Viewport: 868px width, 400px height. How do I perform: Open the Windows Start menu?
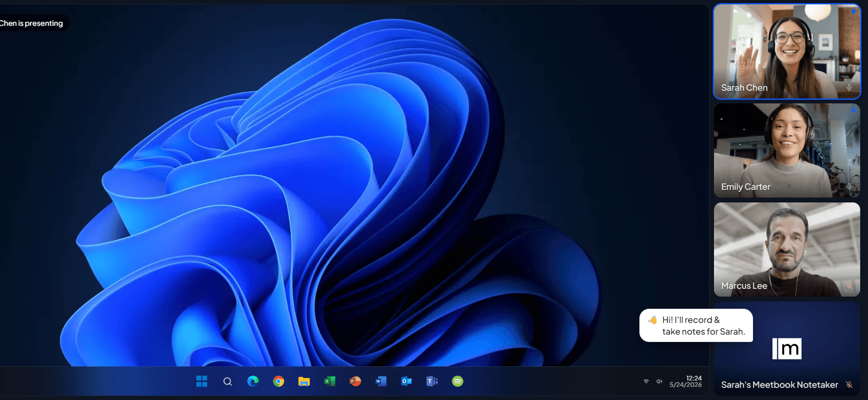click(202, 381)
